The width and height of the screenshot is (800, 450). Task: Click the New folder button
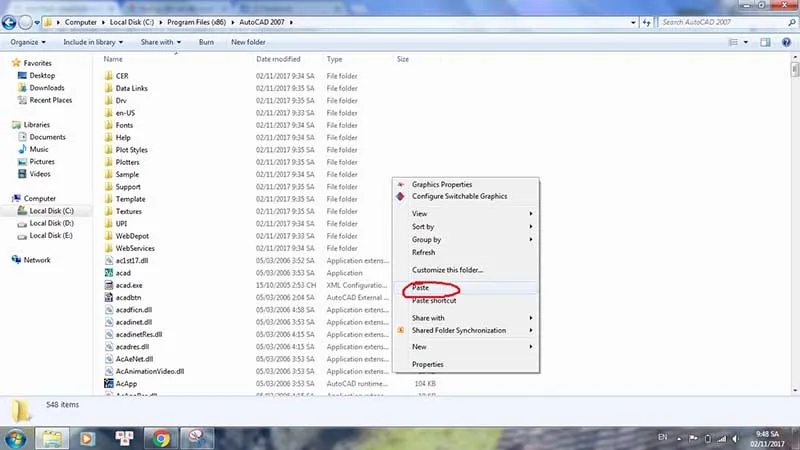pos(249,42)
